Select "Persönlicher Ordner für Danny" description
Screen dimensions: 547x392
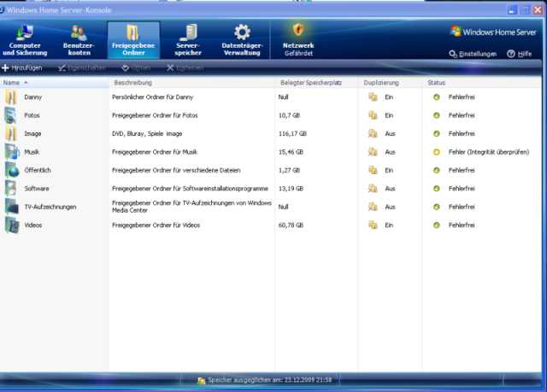point(152,97)
